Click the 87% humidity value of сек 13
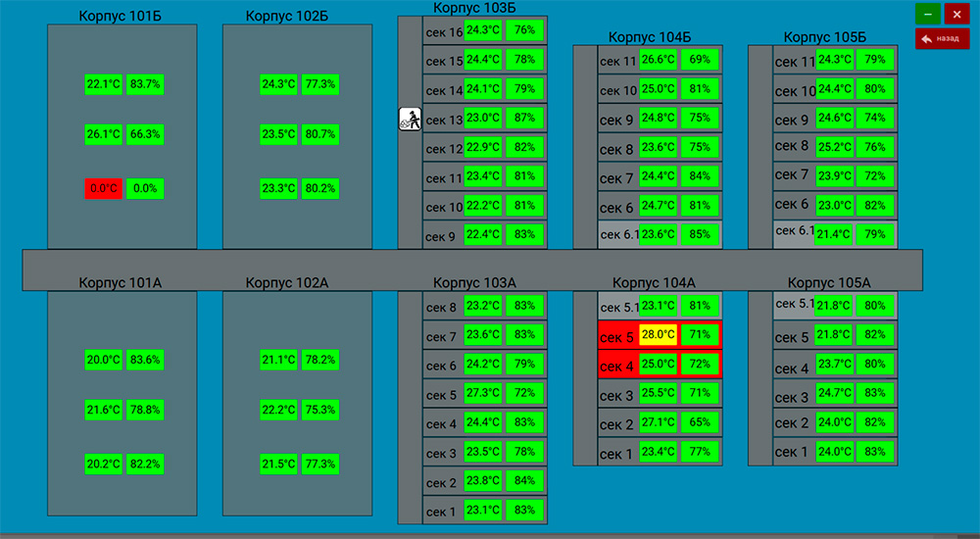Screen dimensions: 980x539 [524, 119]
